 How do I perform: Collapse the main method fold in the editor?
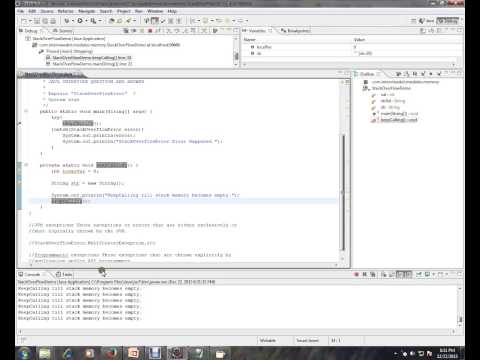coord(26,111)
